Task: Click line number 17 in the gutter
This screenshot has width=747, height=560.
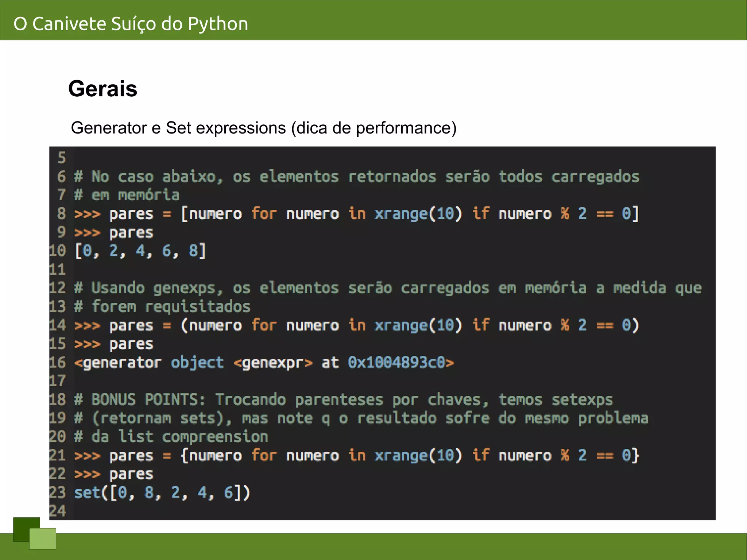Action: [x=58, y=381]
